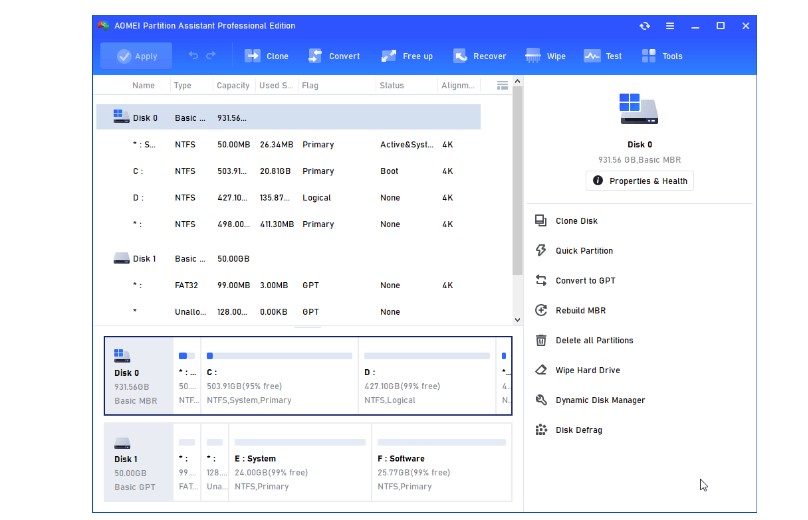Click the large Disk 0 icon in right panel
The width and height of the screenshot is (808, 520).
(639, 109)
